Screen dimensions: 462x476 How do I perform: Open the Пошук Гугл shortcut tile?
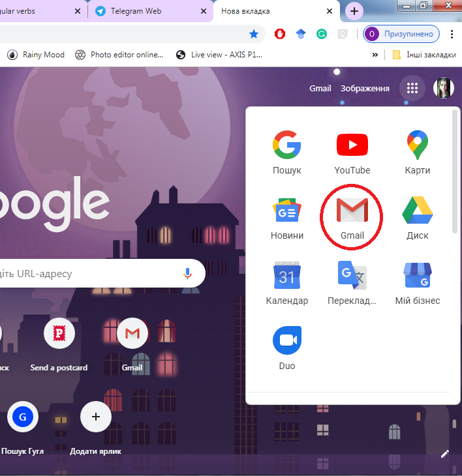[22, 428]
